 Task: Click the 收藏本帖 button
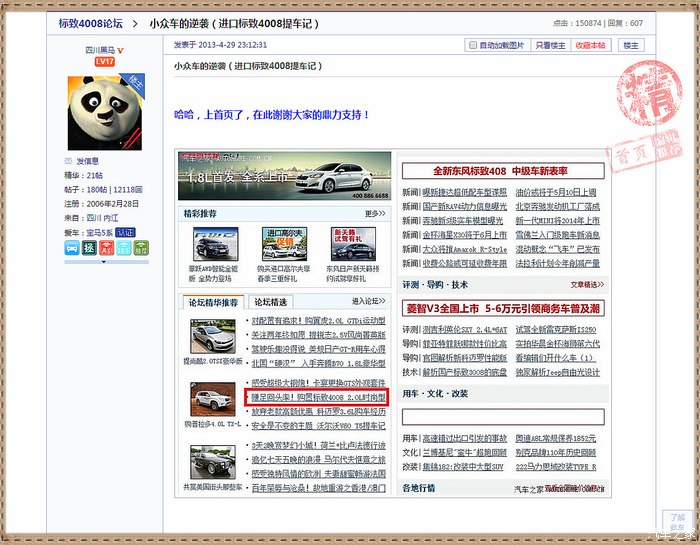pos(590,45)
